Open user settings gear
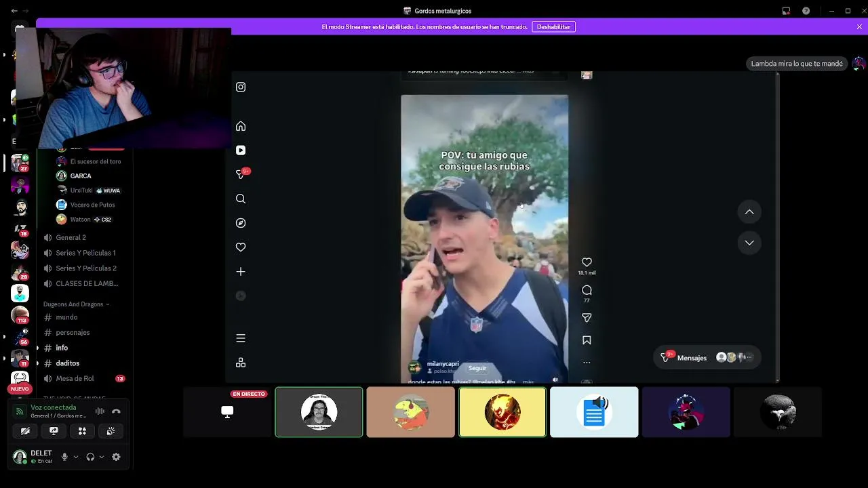This screenshot has width=868, height=488. click(116, 457)
